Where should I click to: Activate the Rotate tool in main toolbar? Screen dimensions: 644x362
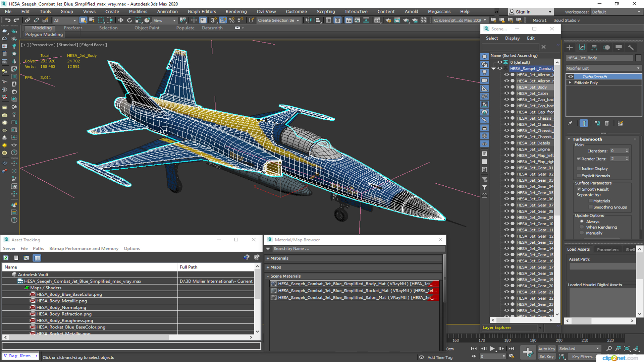(129, 20)
